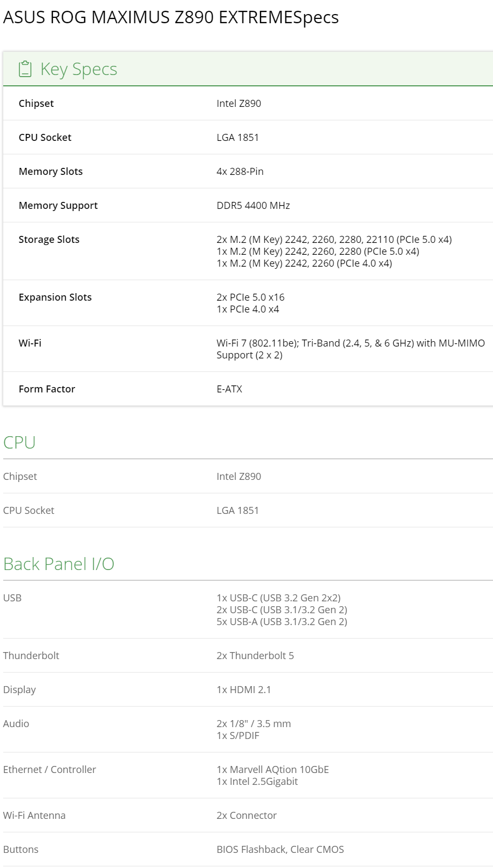Viewport: 493px width, 868px height.
Task: Click the 1x S/PDIF audio value
Action: point(238,735)
